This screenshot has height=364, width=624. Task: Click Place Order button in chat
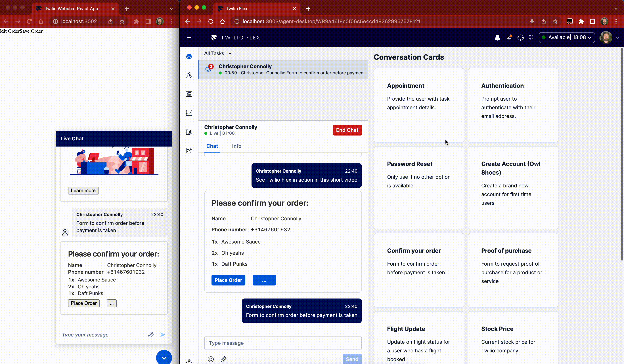228,280
